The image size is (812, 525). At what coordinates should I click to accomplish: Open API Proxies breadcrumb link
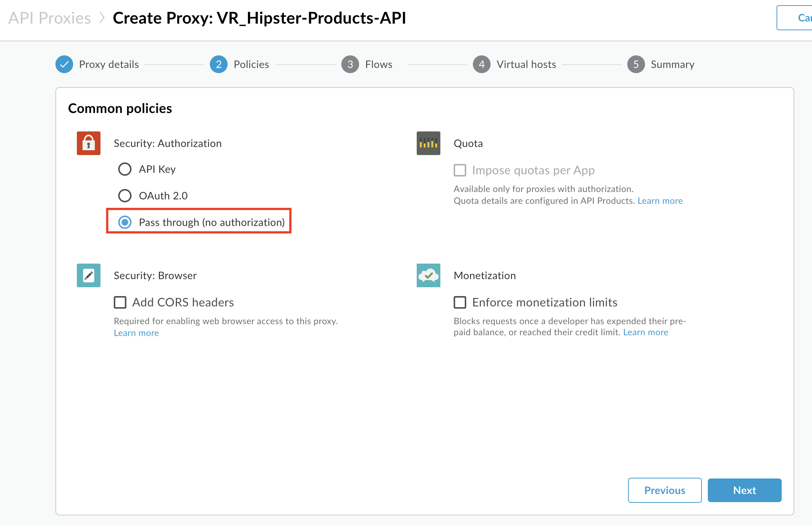click(x=50, y=18)
